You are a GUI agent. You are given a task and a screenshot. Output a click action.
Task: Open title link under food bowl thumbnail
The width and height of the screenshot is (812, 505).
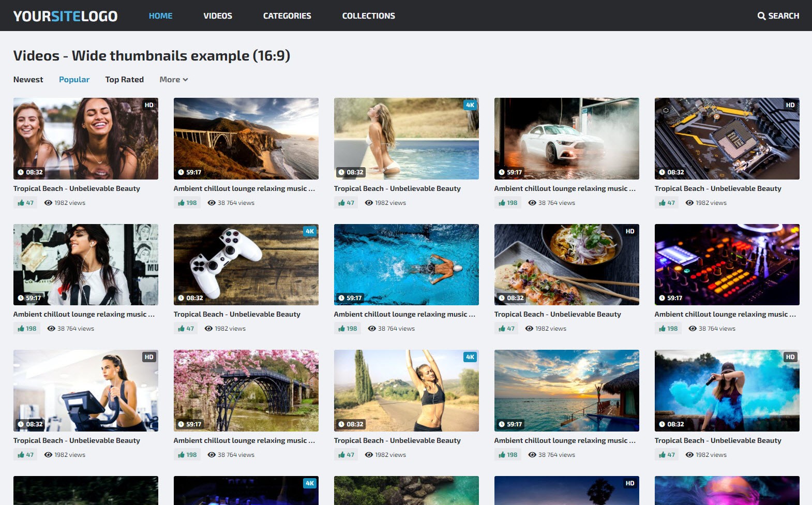point(558,315)
